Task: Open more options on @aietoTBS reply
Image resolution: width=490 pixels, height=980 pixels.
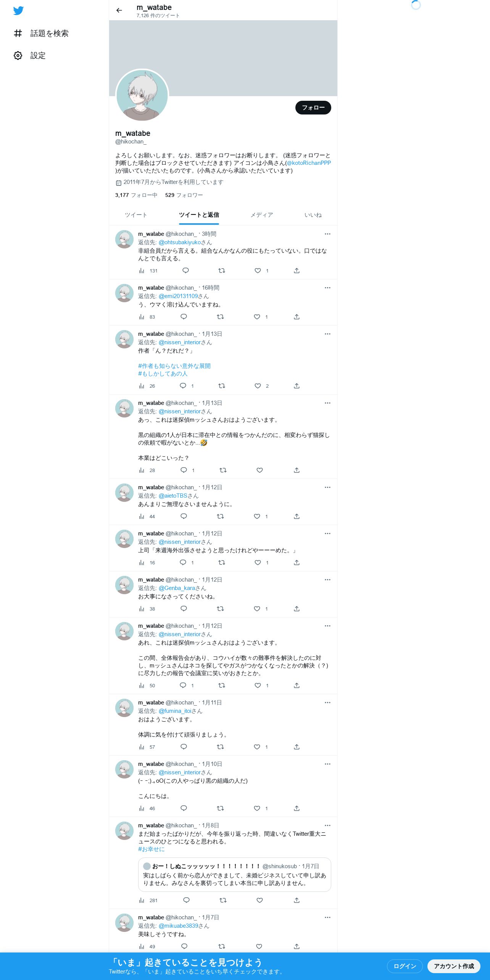Action: 327,487
